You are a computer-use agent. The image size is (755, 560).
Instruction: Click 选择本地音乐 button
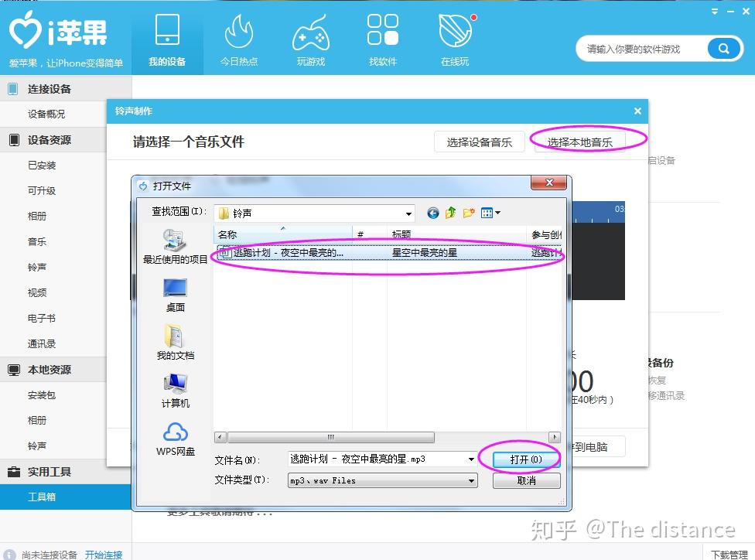(x=579, y=142)
